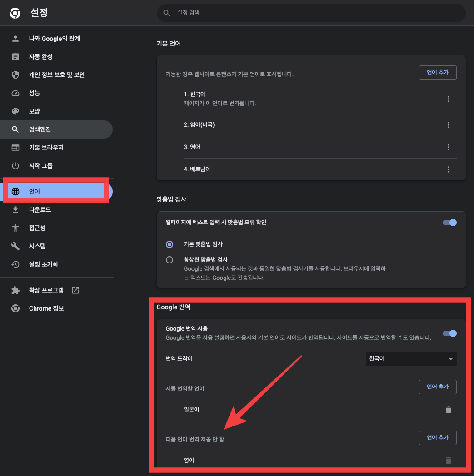Click the clipboard icon for 자동 완성
This screenshot has width=474, height=476.
coord(15,57)
